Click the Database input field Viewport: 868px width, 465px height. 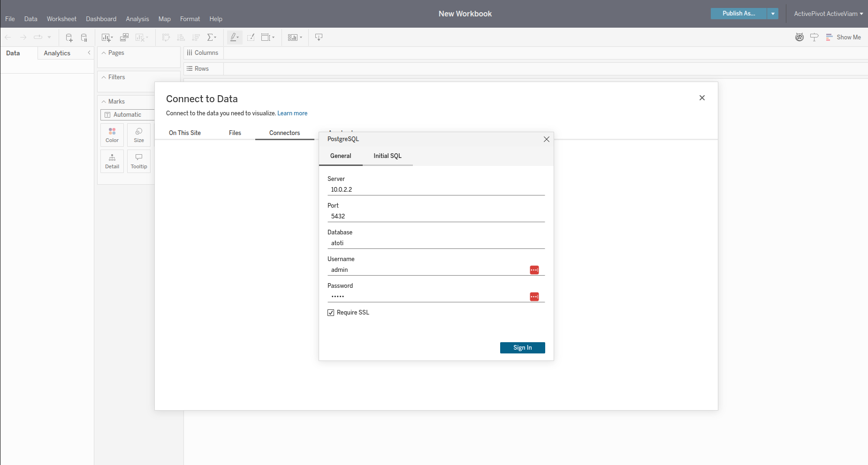pyautogui.click(x=436, y=243)
